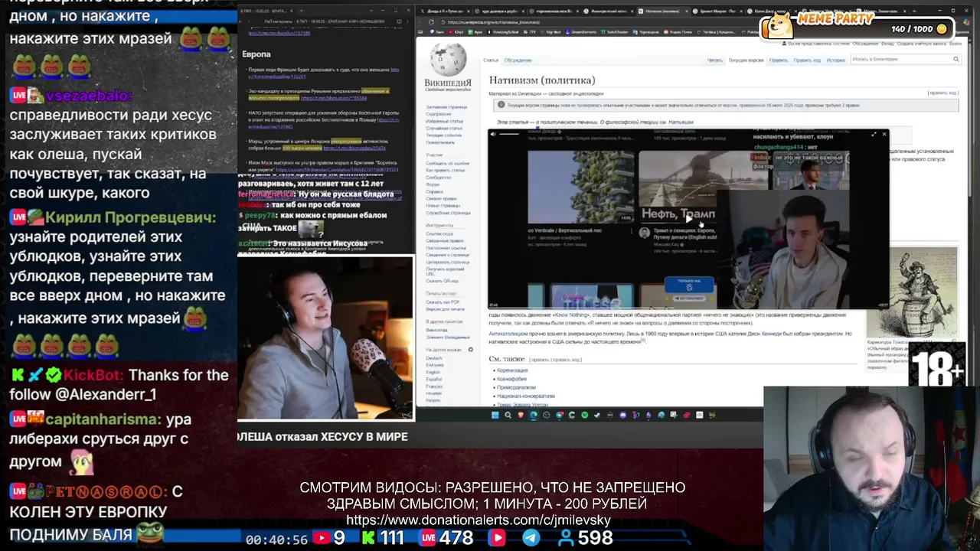This screenshot has width=980, height=551.
Task: Switch to the Español language version
Action: pos(433,380)
